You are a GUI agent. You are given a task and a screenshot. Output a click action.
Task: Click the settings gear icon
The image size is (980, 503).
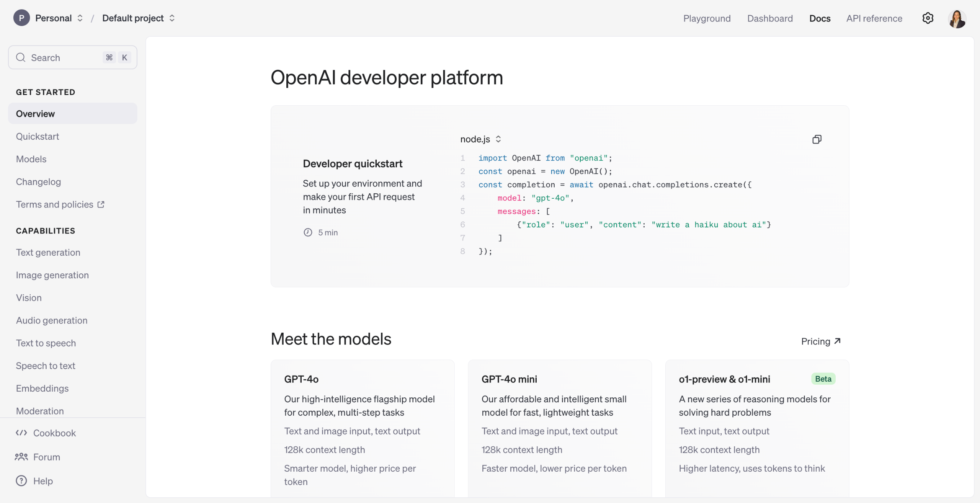coord(928,18)
